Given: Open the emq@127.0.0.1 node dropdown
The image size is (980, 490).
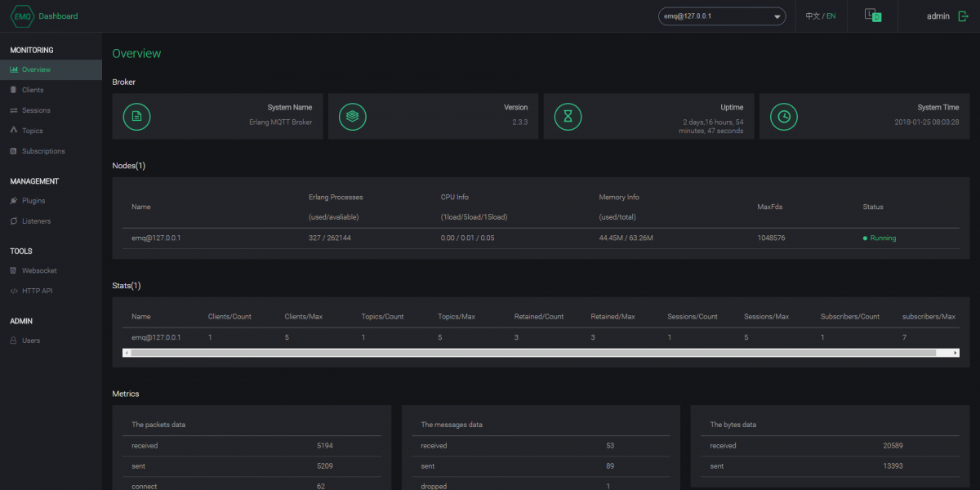Looking at the screenshot, I should point(721,16).
